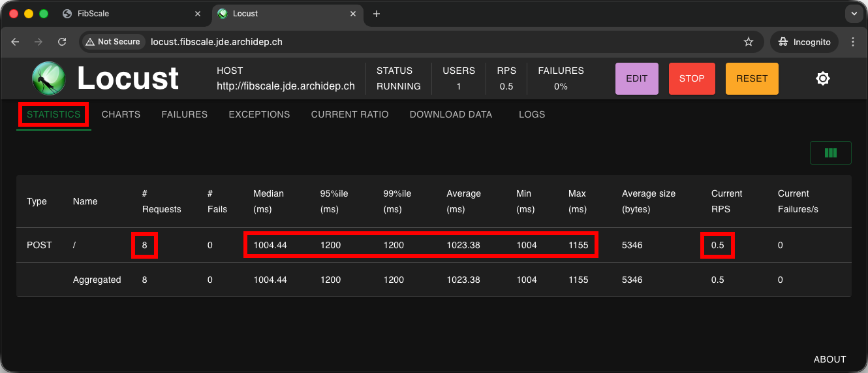Switch to the Charts tab
868x373 pixels.
[121, 114]
